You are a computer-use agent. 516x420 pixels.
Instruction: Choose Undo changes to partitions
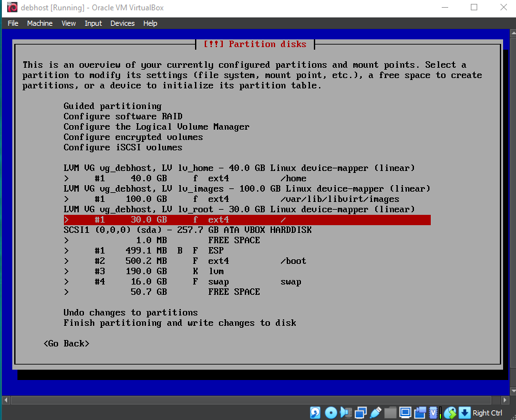[130, 312]
